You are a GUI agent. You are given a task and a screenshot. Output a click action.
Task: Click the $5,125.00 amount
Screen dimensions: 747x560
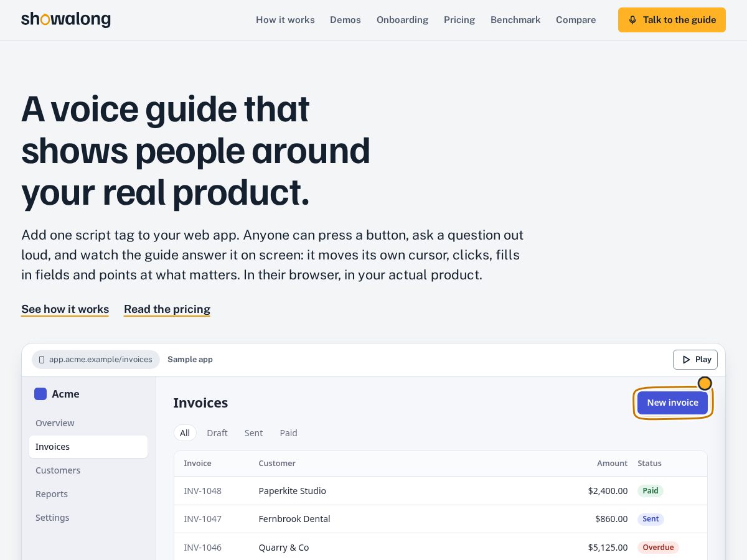[x=608, y=548]
